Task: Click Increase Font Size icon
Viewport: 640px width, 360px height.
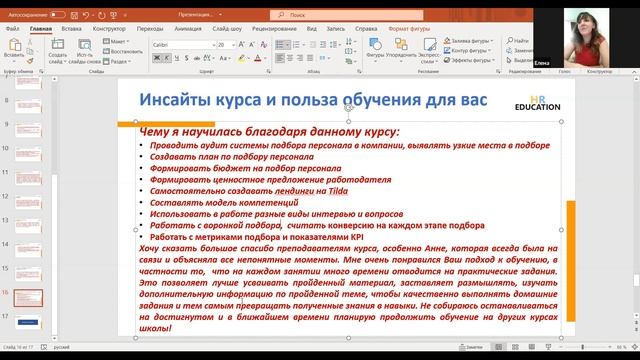Action: (242, 44)
